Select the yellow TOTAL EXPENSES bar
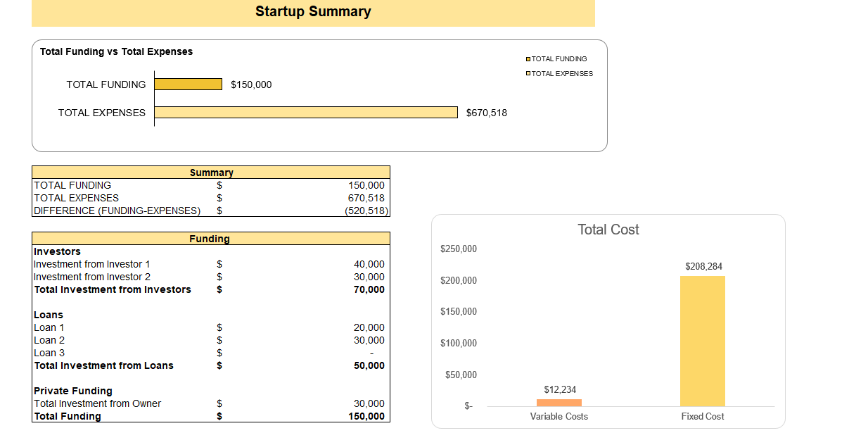The height and width of the screenshot is (433, 868). coord(306,112)
